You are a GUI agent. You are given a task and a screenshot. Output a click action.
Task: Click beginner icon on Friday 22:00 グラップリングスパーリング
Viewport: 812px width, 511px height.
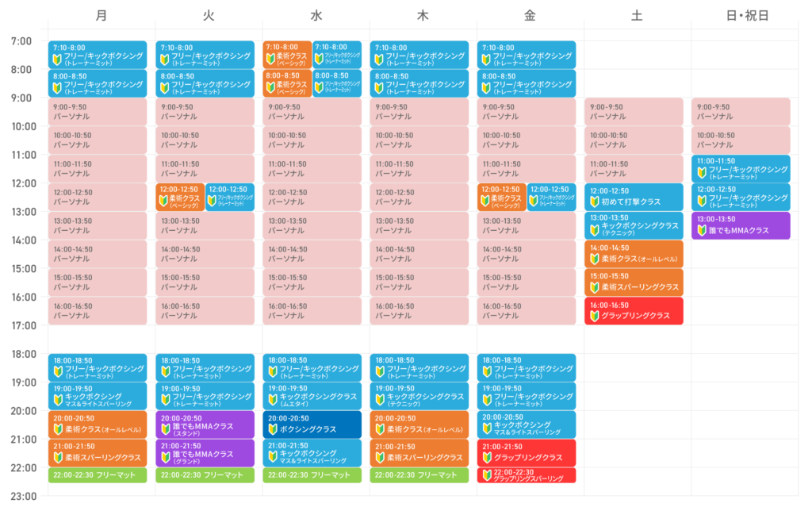485,477
